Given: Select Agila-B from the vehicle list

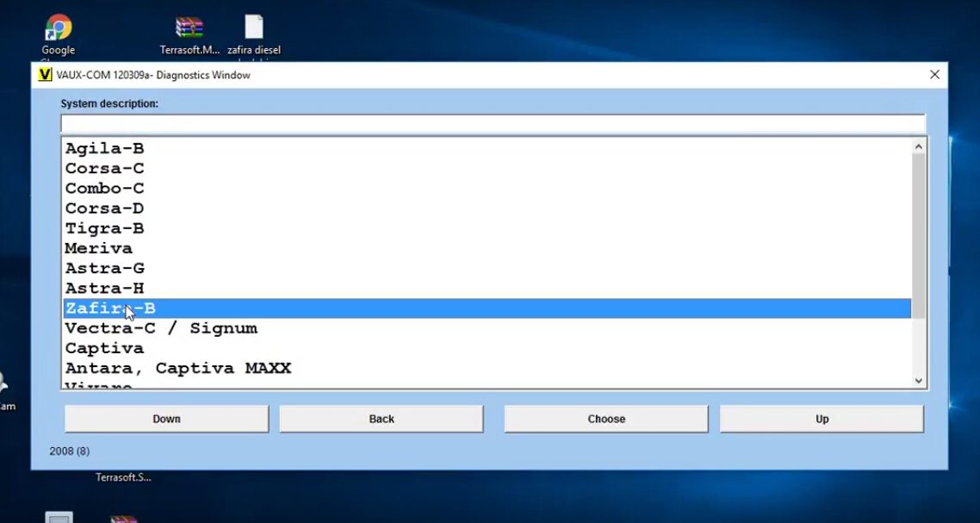Looking at the screenshot, I should pos(487,148).
